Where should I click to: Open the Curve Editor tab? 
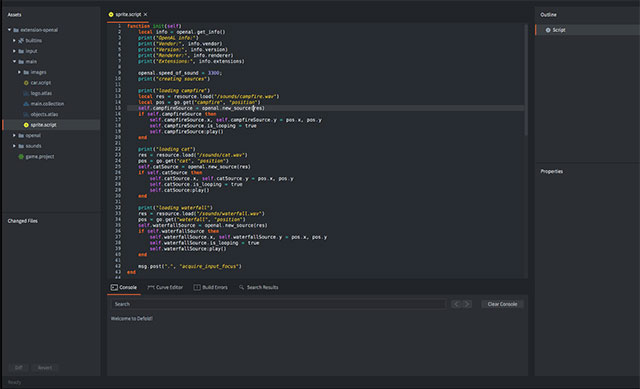[165, 287]
